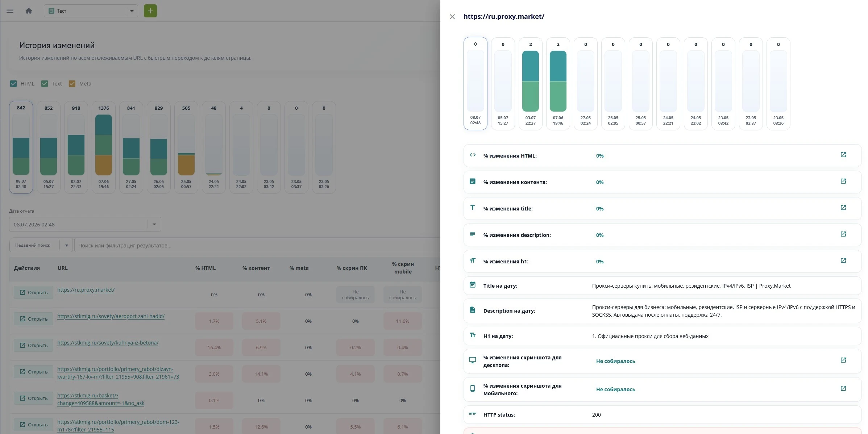The height and width of the screenshot is (434, 868).
Task: Open content change details external-link icon
Action: point(843,181)
